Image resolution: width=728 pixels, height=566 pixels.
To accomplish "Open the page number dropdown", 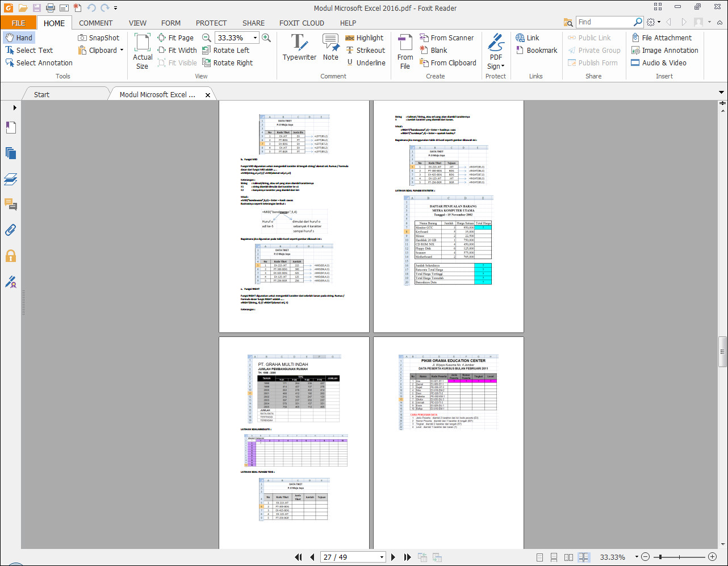I will click(x=382, y=557).
